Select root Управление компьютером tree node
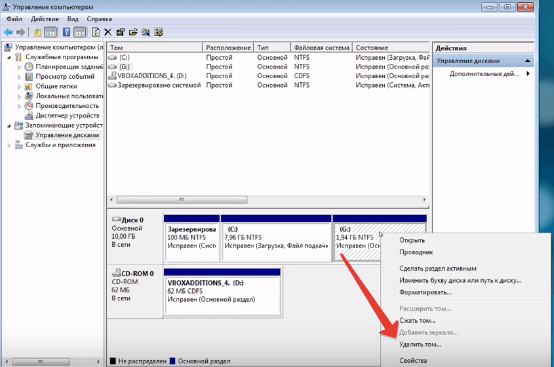The height and width of the screenshot is (367, 554). pos(59,47)
